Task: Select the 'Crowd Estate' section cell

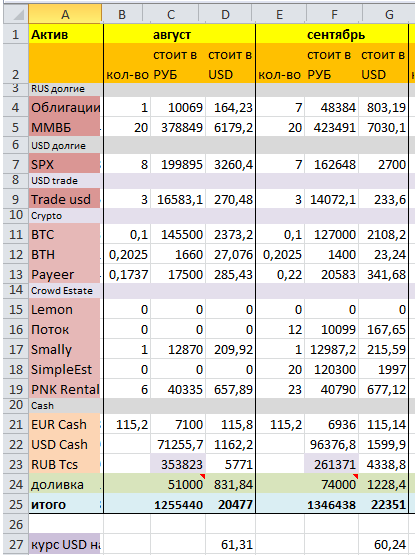Action: pos(66,291)
